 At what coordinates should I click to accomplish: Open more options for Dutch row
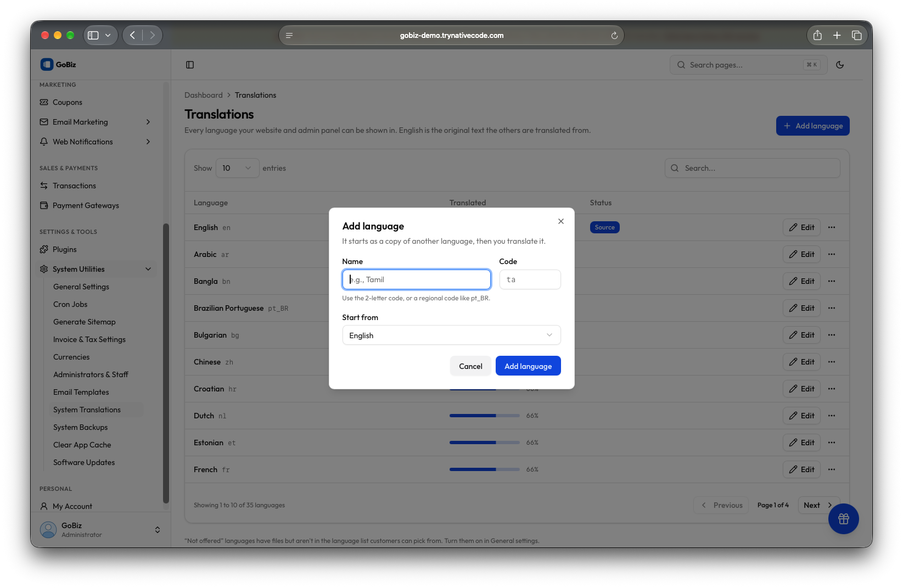832,416
